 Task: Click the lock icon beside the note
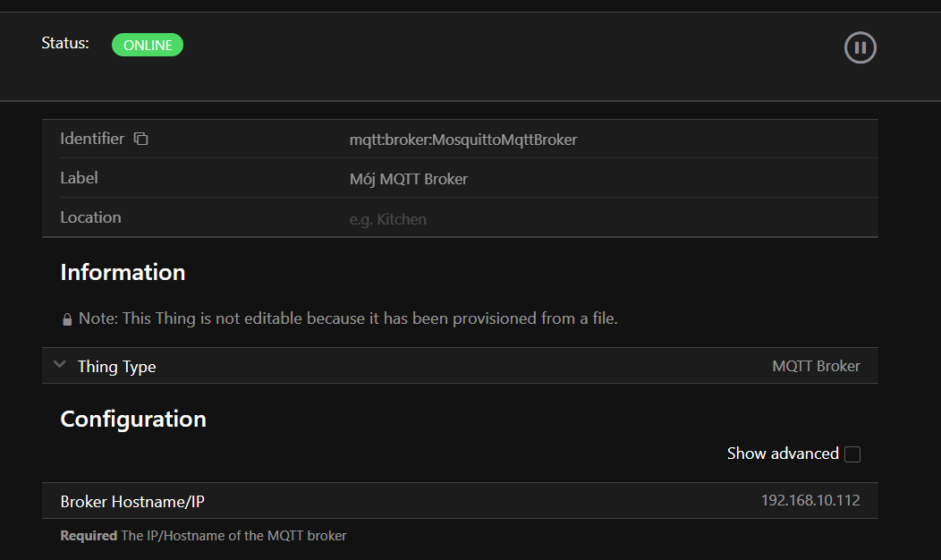67,319
